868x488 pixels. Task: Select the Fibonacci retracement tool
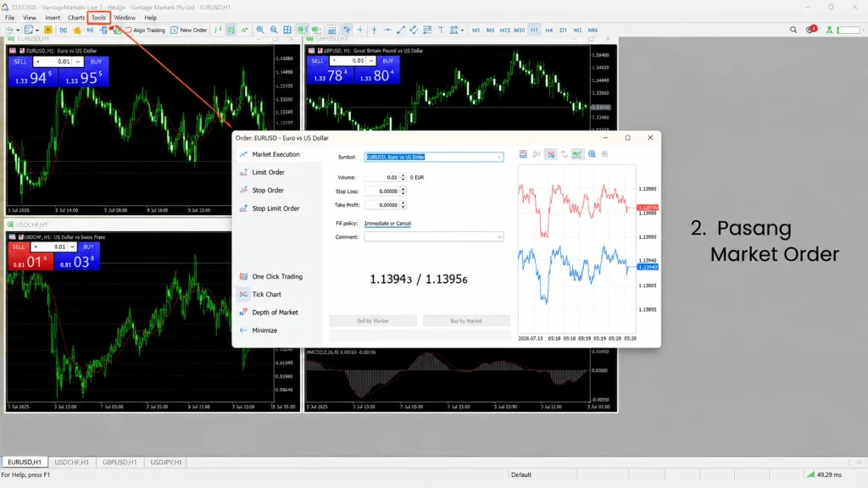pyautogui.click(x=427, y=30)
